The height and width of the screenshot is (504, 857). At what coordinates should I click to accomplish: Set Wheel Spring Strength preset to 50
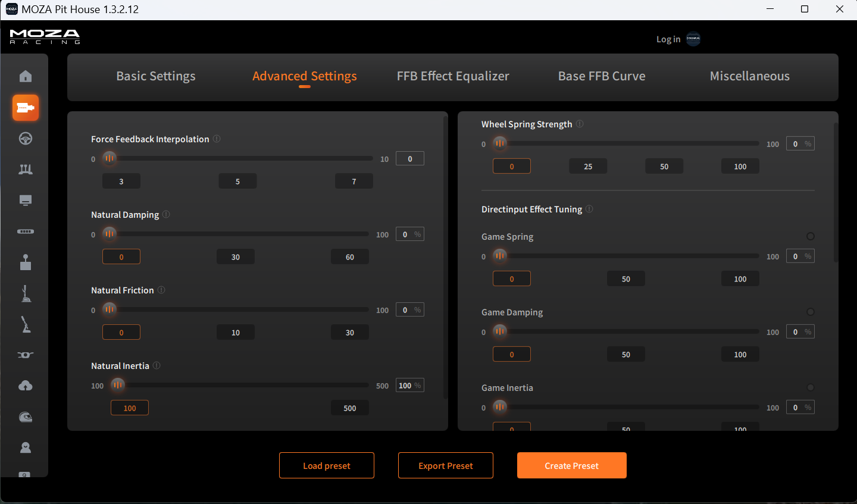click(664, 167)
